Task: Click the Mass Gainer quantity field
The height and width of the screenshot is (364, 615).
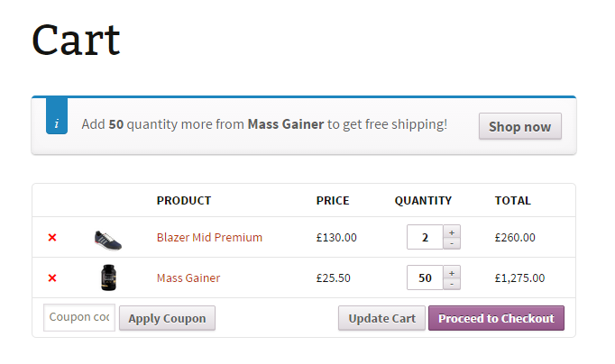Action: 425,278
